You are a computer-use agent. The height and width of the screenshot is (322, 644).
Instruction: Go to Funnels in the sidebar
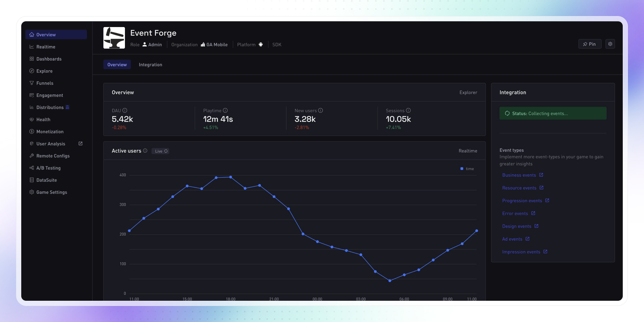[56, 83]
